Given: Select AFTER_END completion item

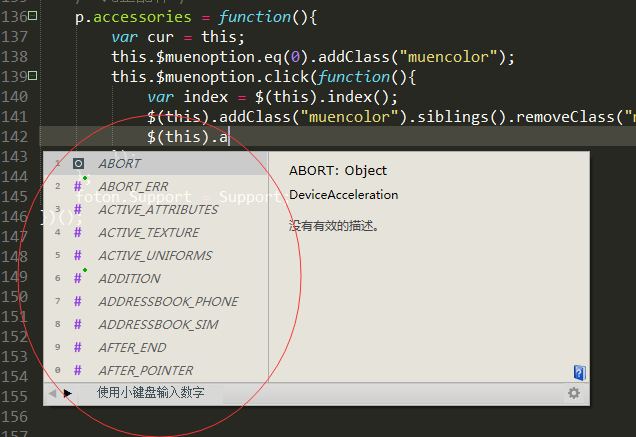Looking at the screenshot, I should pos(132,347).
